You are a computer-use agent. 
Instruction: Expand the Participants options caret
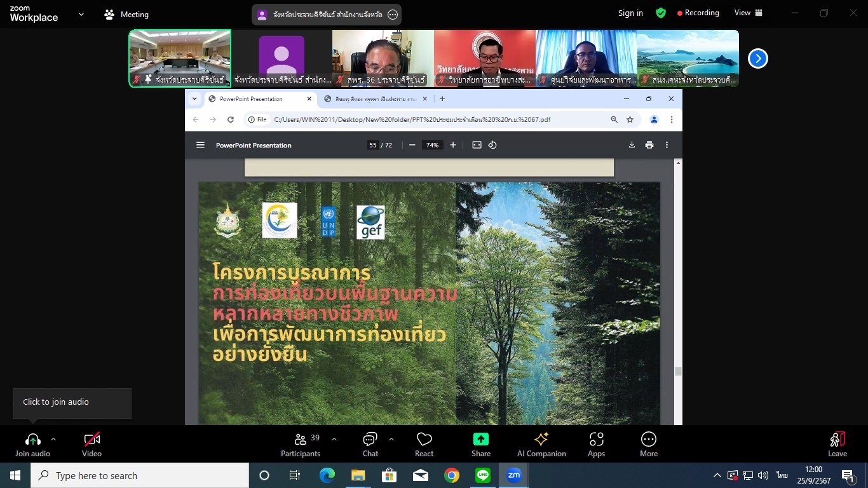(334, 439)
